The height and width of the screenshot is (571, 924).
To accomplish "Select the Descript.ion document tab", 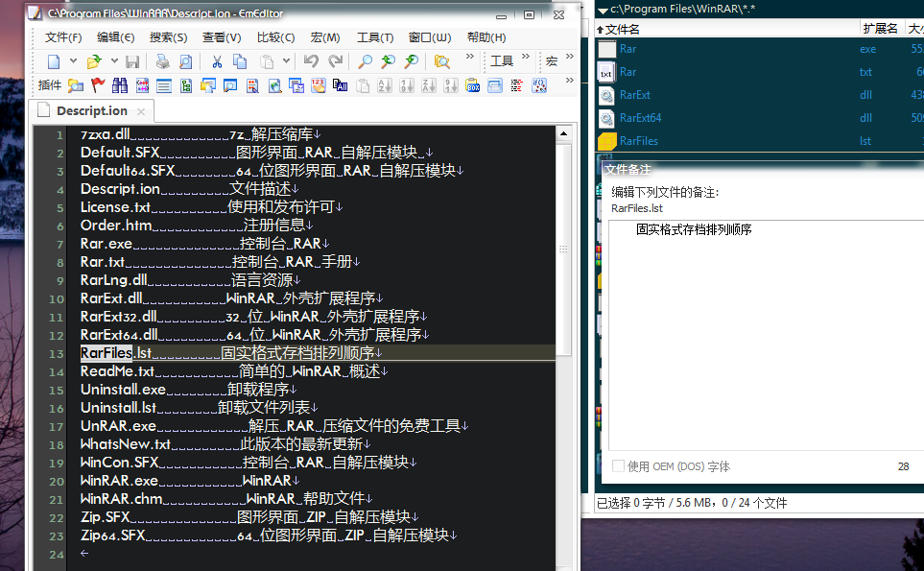I will (x=91, y=110).
